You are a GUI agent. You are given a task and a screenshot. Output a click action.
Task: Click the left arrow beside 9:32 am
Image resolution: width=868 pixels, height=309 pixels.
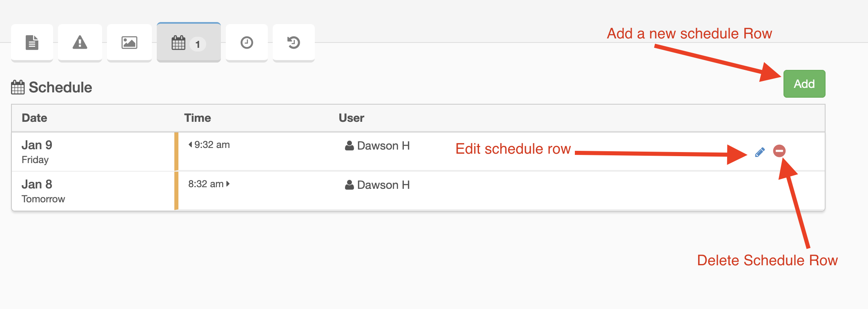[190, 144]
